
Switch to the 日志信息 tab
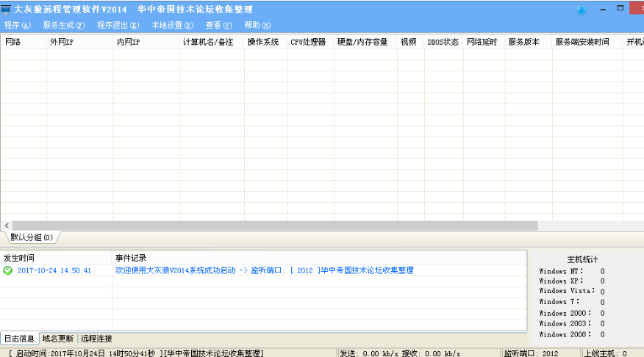[19, 339]
